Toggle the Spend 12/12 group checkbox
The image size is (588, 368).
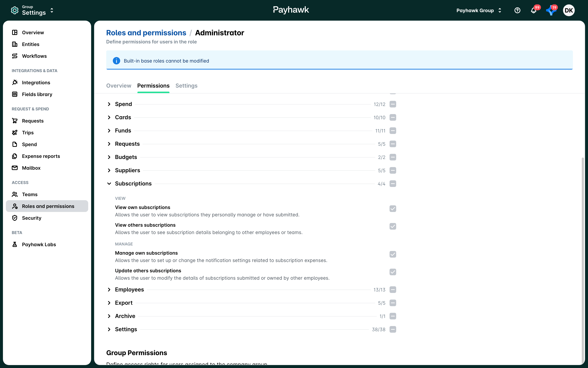(x=393, y=104)
